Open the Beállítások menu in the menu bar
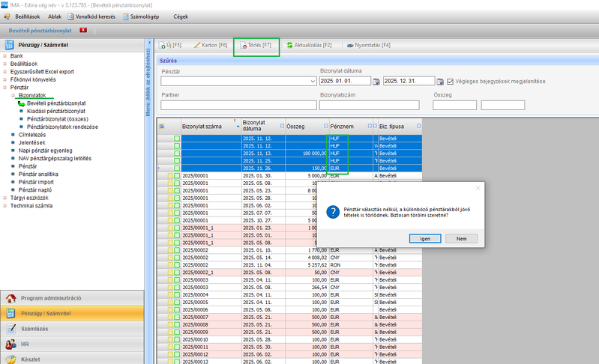Image resolution: width=599 pixels, height=364 pixels. 25,16
